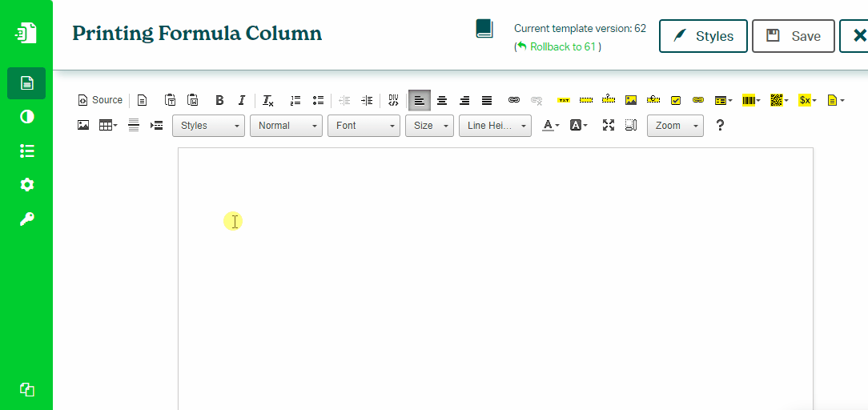
Task: Open the settings gear in sidebar
Action: click(26, 185)
